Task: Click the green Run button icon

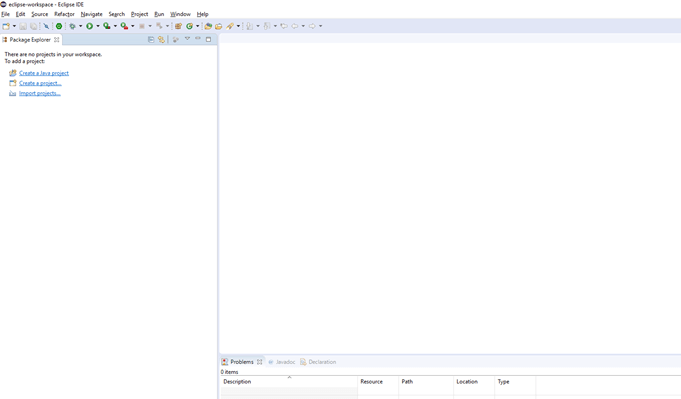Action: [x=89, y=26]
